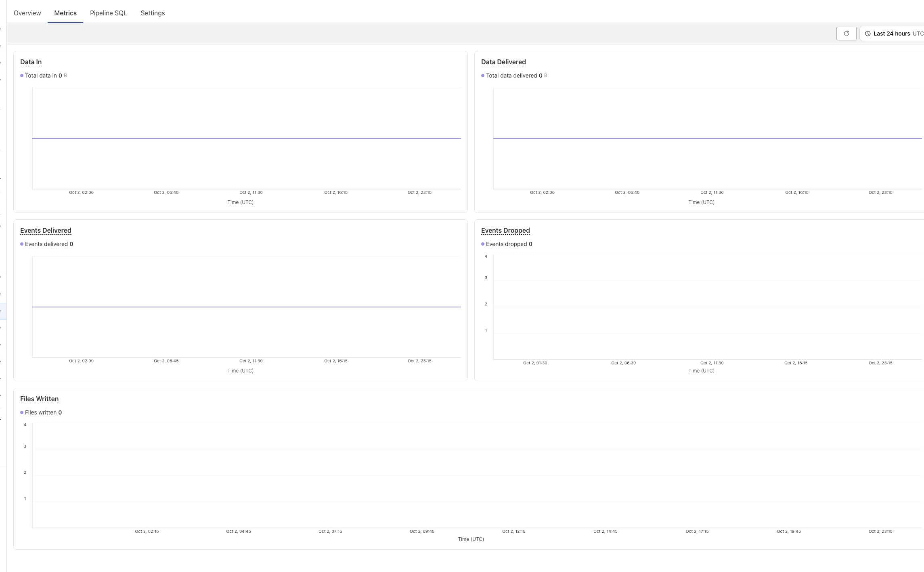Toggle the Total data in legend series

40,76
